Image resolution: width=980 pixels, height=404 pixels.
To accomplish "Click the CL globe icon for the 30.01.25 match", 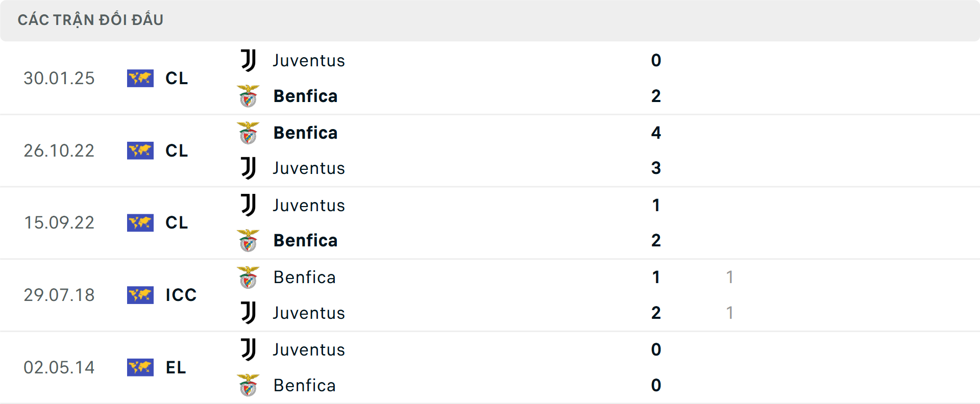I will (140, 78).
